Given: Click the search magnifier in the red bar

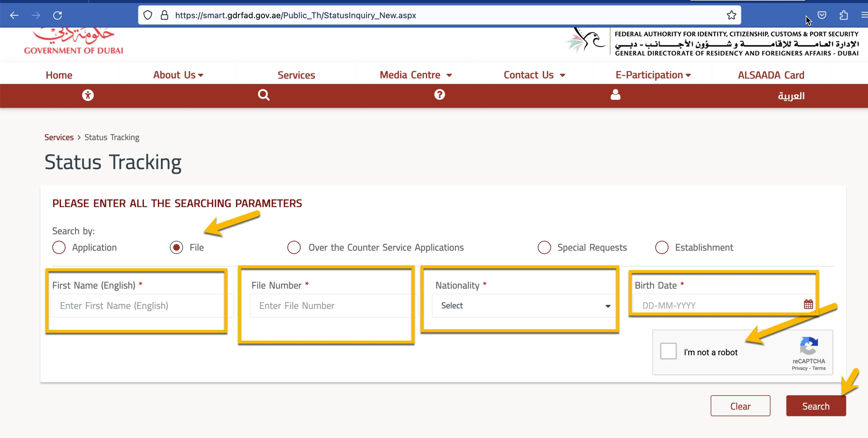Looking at the screenshot, I should (264, 95).
